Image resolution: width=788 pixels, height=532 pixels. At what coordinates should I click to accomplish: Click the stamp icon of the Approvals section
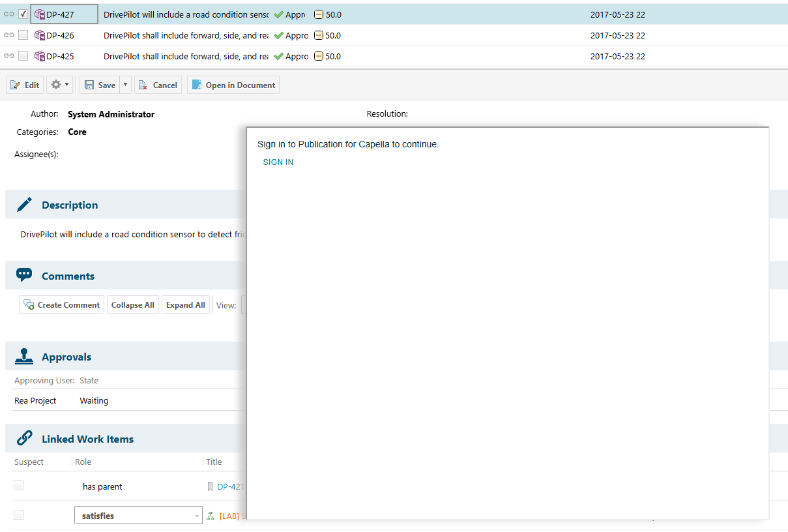point(24,357)
